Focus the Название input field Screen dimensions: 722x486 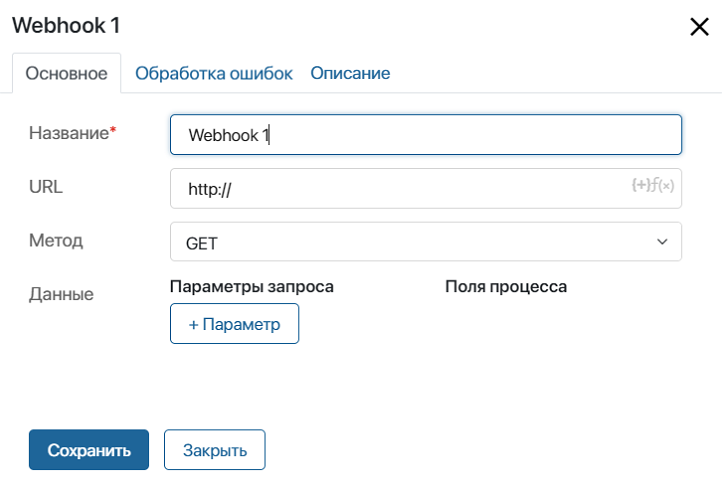[x=425, y=135]
